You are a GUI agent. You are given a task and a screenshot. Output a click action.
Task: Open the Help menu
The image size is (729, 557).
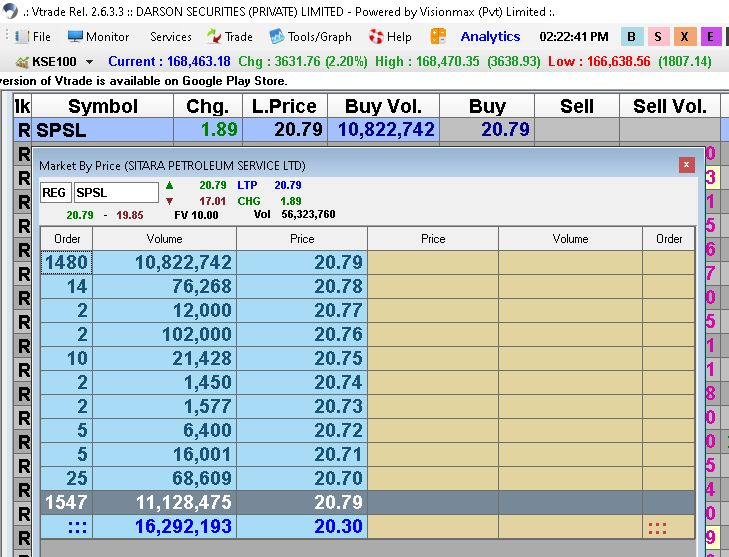tap(390, 36)
